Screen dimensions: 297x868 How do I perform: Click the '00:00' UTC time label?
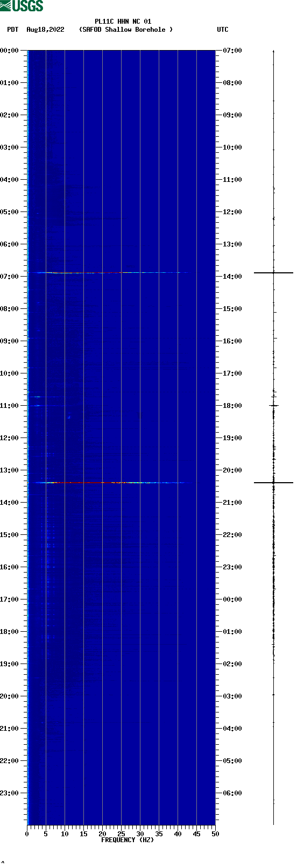232,599
